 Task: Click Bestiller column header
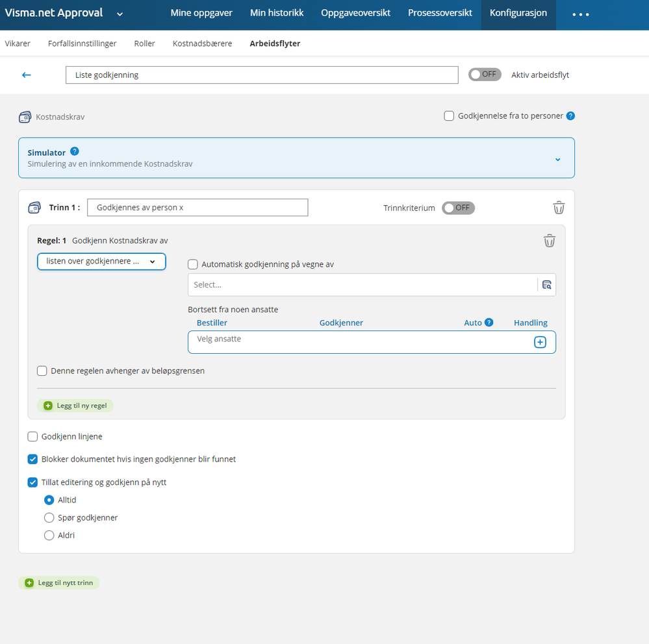212,323
